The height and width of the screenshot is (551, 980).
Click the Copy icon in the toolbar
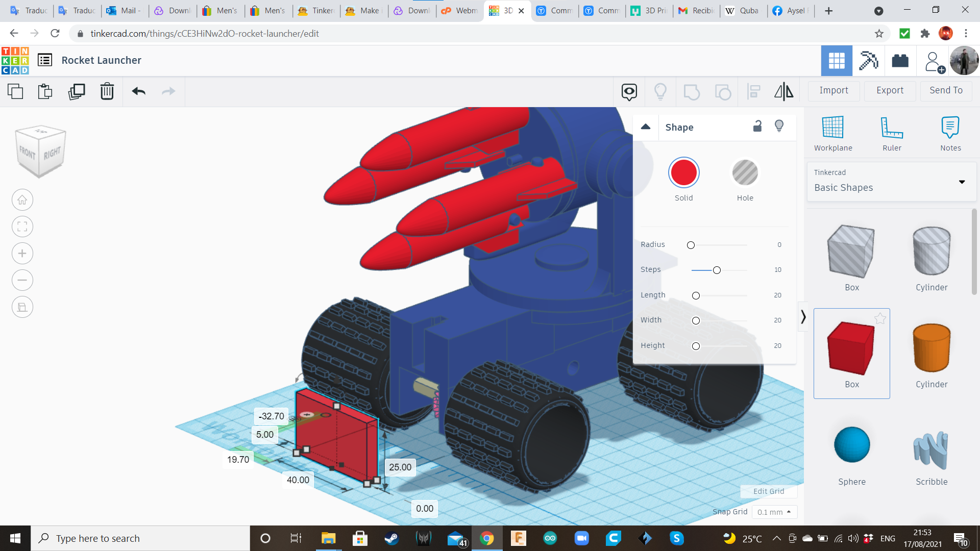[x=15, y=91]
